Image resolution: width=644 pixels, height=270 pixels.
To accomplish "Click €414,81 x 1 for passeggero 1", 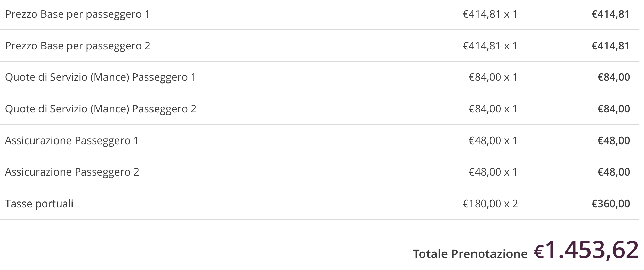I will pyautogui.click(x=490, y=14).
